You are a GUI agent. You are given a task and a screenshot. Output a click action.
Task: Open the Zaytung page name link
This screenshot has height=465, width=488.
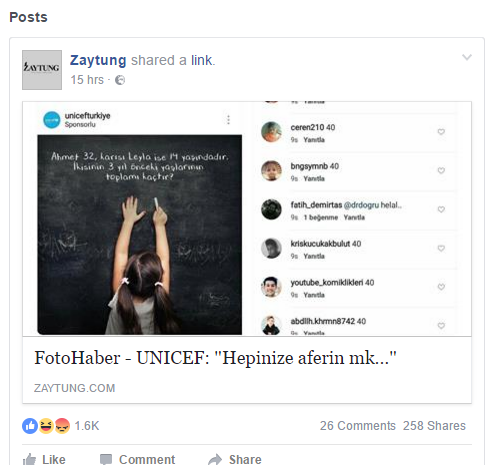98,60
